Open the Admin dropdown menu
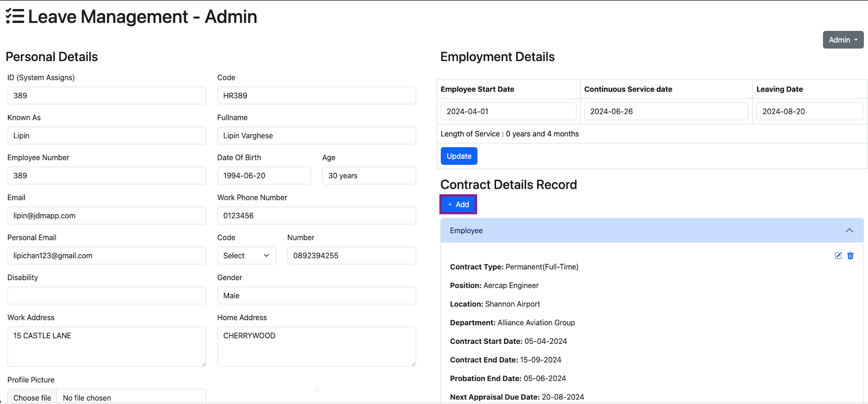The image size is (868, 404). (x=843, y=40)
